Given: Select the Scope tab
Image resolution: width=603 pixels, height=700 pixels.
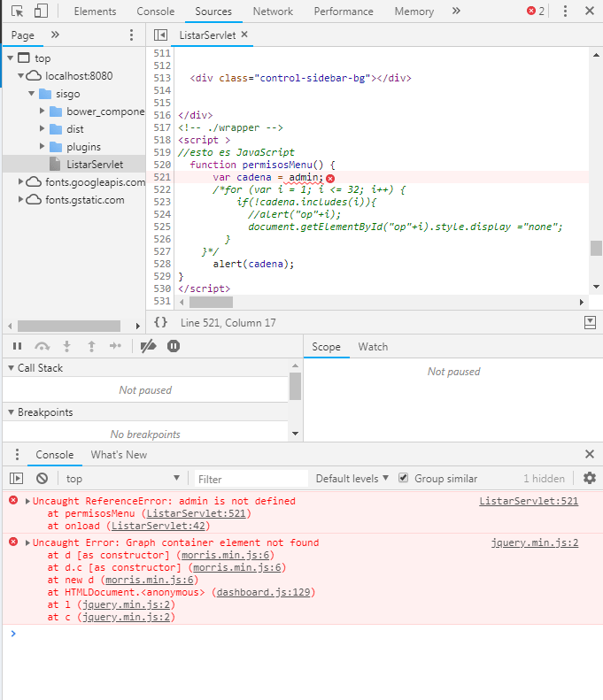Looking at the screenshot, I should (326, 347).
